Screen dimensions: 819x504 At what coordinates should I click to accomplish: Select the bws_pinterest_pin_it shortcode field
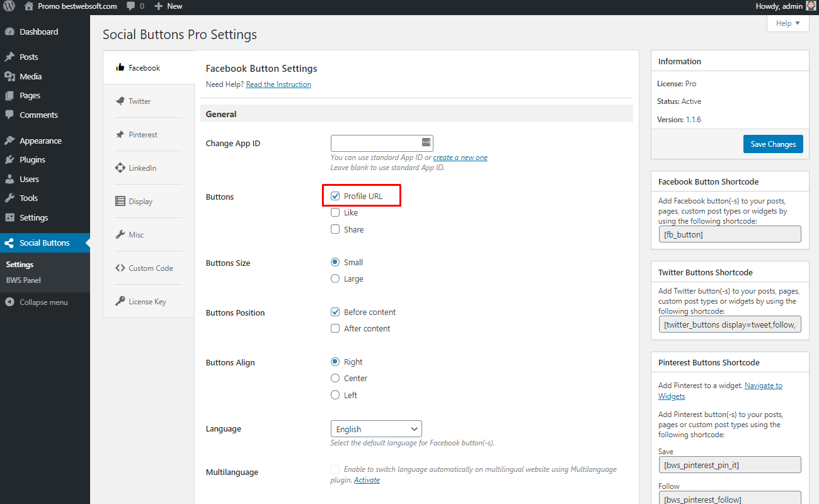point(730,465)
